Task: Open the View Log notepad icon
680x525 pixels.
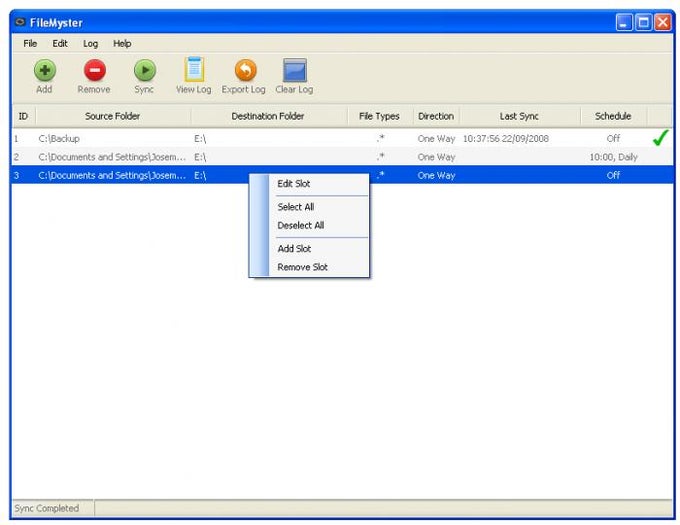Action: 194,69
